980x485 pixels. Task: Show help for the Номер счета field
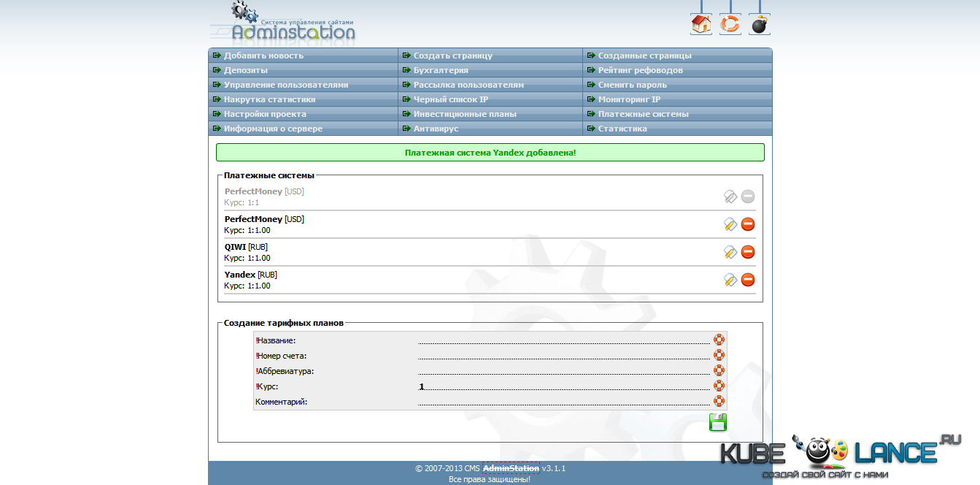pos(719,355)
